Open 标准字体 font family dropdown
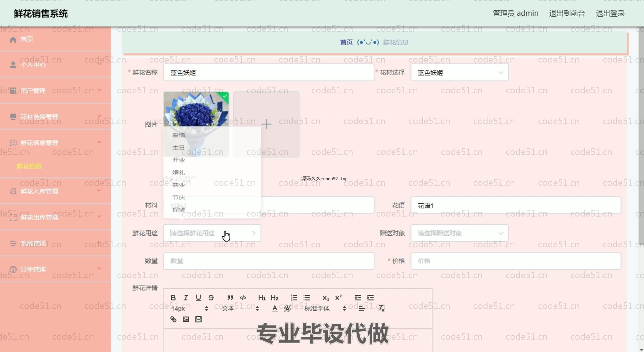The width and height of the screenshot is (644, 352). (x=325, y=308)
